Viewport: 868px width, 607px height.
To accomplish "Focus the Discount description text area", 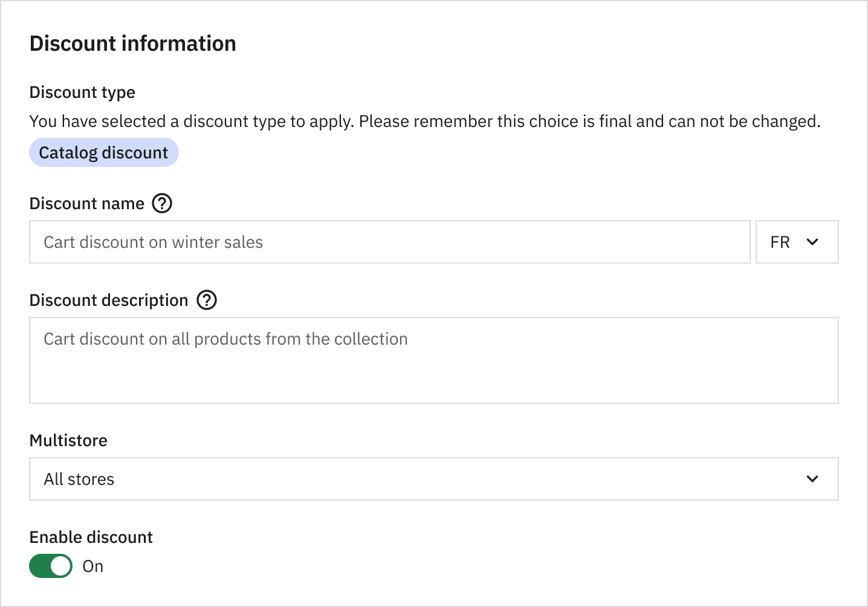I will pos(433,360).
